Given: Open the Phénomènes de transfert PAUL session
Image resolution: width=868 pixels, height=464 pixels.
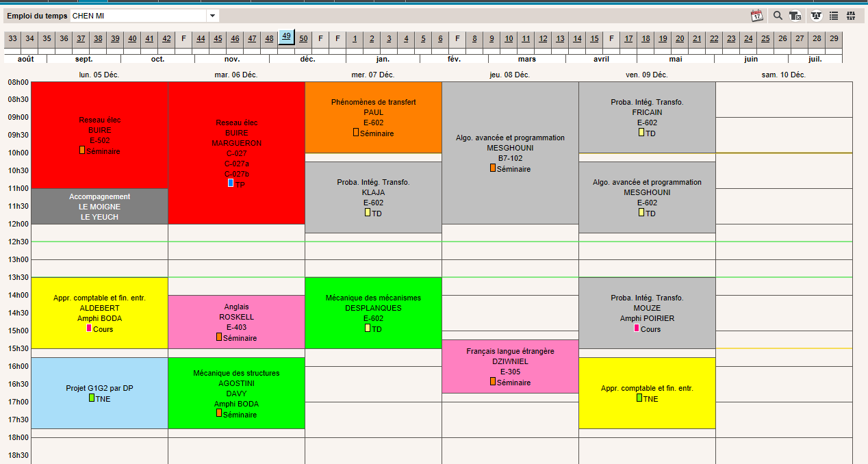Looking at the screenshot, I should 373,116.
